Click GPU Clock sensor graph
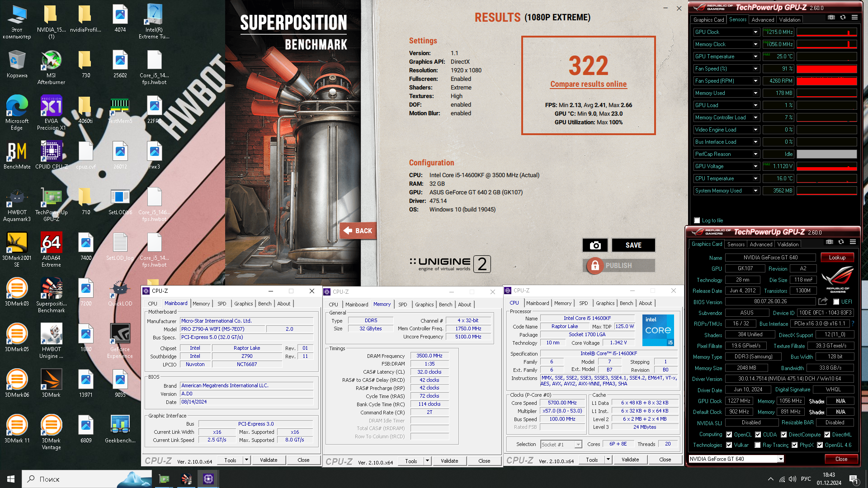Viewport: 868px width, 488px height. click(x=826, y=32)
